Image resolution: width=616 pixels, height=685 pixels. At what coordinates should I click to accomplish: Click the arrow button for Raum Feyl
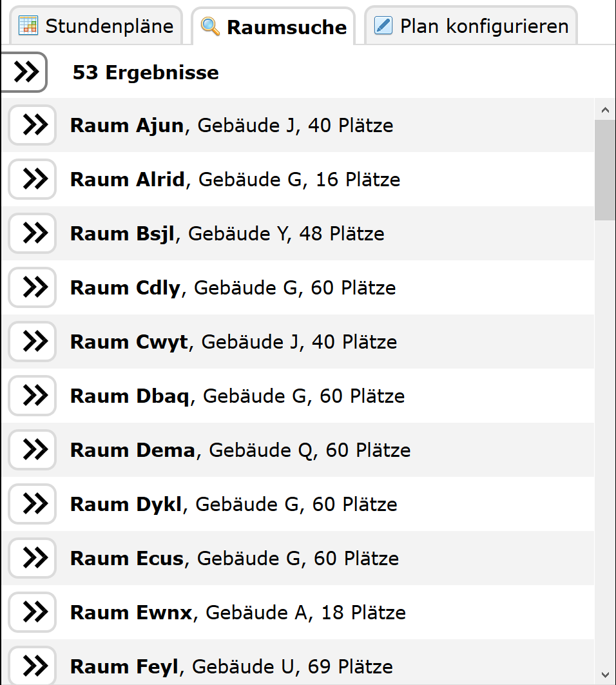(32, 666)
